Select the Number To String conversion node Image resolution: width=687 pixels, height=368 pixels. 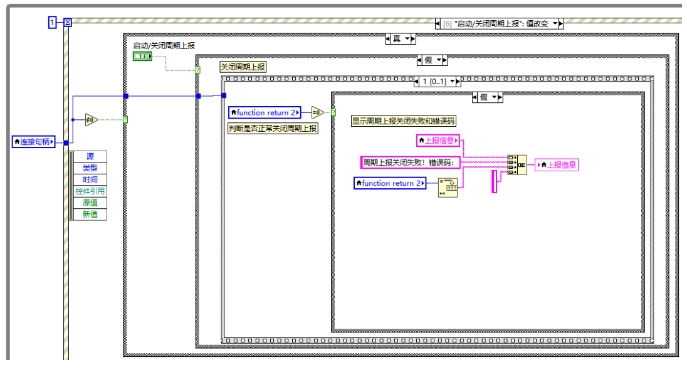click(448, 188)
